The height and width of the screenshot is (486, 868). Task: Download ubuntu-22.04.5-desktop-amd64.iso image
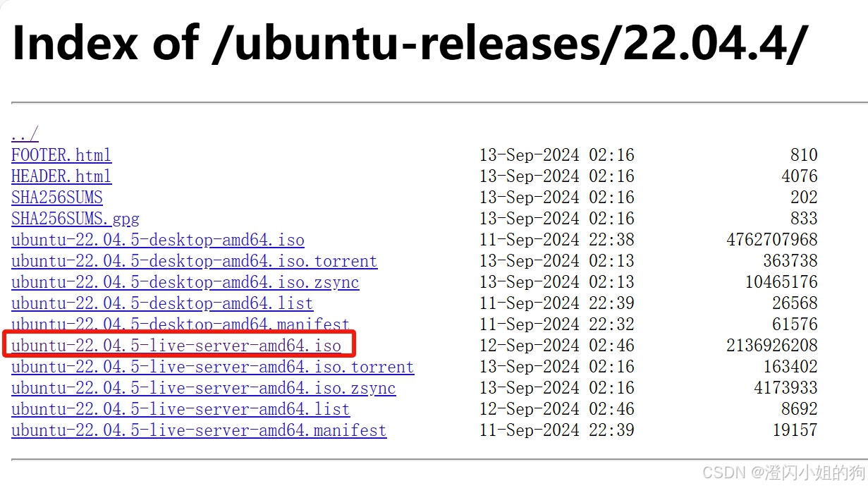click(158, 240)
